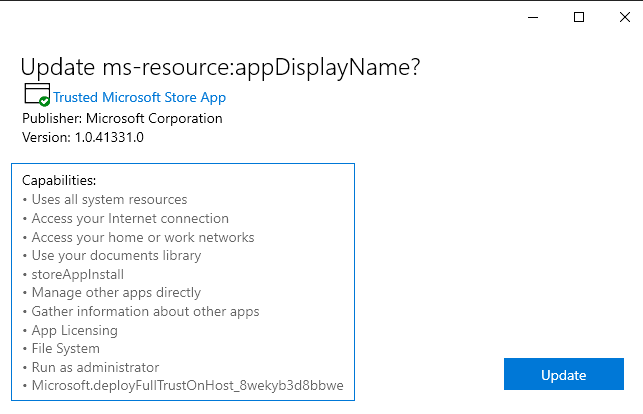
Task: Select the 'Publisher: Microsoft Corporation' text
Action: click(x=122, y=118)
